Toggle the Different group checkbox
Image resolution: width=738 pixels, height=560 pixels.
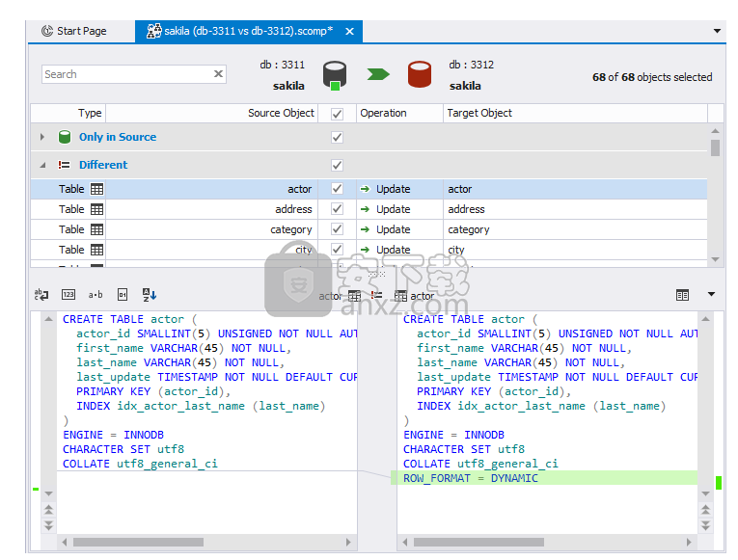(x=337, y=165)
